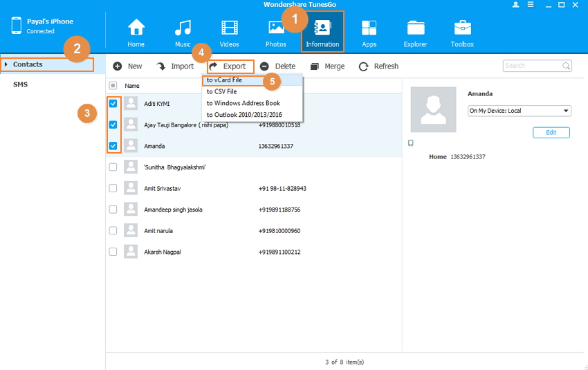This screenshot has height=370, width=588.
Task: Toggle the select-all checkbox beside Name
Action: click(x=113, y=86)
